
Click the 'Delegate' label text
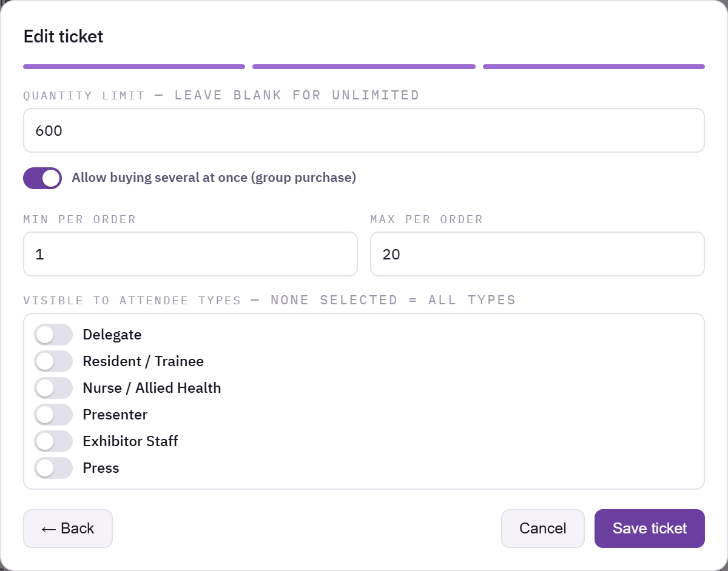(112, 335)
